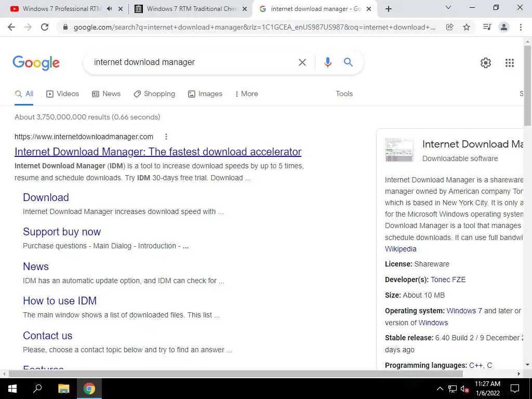Submit search with the magnifying glass icon
Screen dimensions: 532x399
[348, 62]
